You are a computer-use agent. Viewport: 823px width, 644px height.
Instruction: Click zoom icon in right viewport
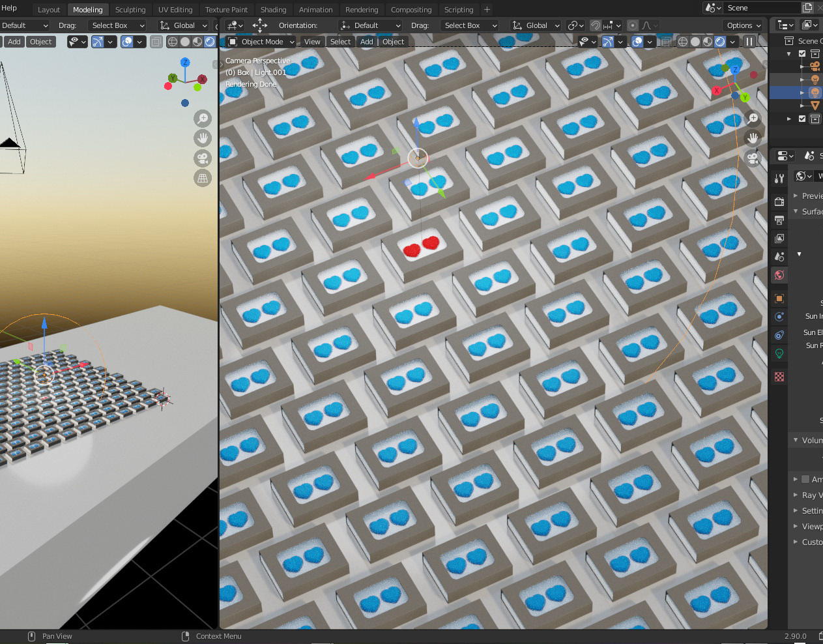753,119
